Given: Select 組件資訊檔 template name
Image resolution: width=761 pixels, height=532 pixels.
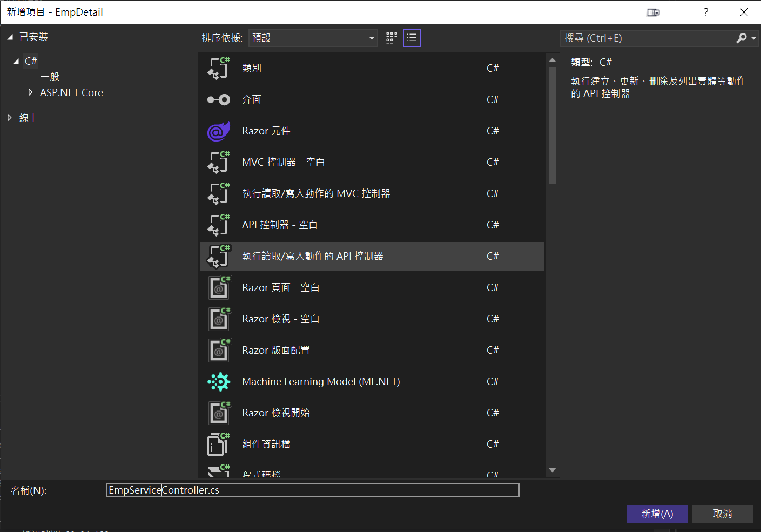Looking at the screenshot, I should [266, 444].
